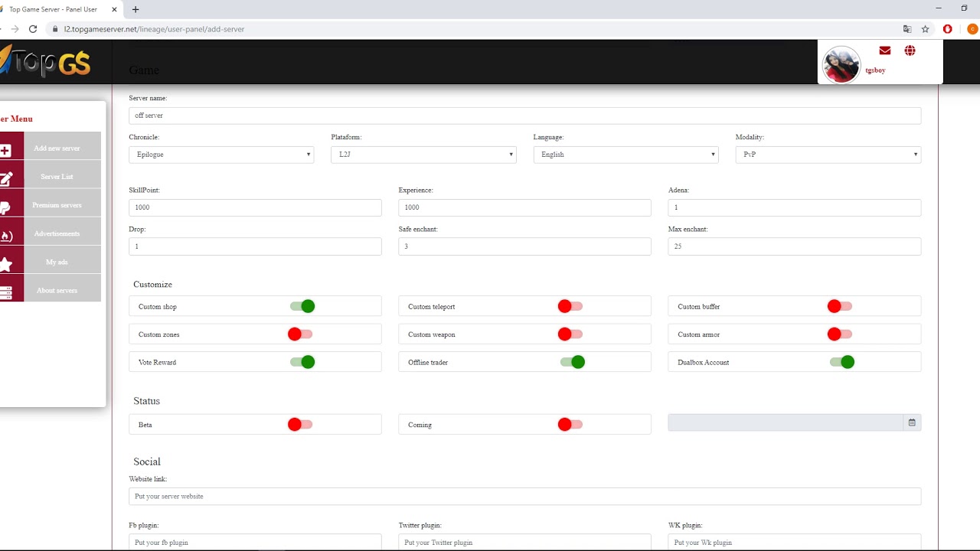Image resolution: width=980 pixels, height=551 pixels.
Task: Select the Top Game Server browser tab
Action: pos(57,9)
